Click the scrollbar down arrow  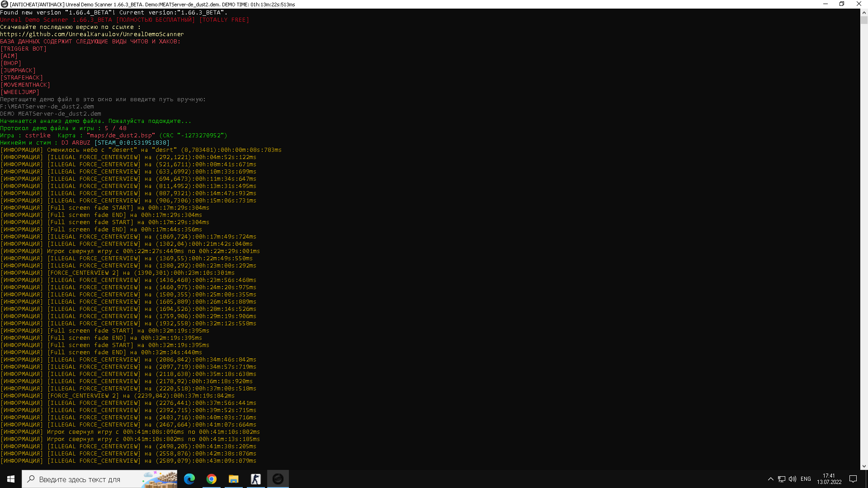coord(864,466)
